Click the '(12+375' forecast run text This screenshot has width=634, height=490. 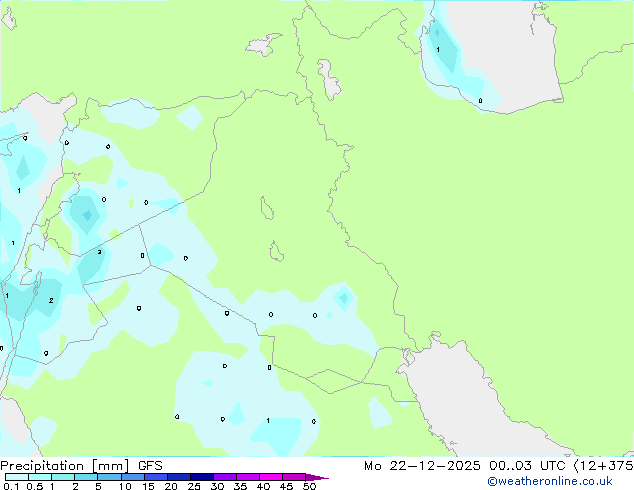(604, 466)
